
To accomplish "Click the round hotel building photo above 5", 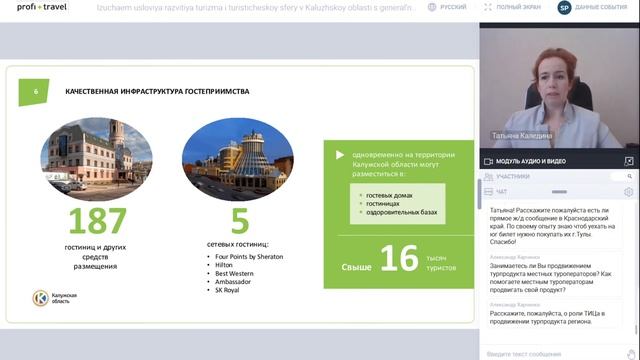I will 238,159.
